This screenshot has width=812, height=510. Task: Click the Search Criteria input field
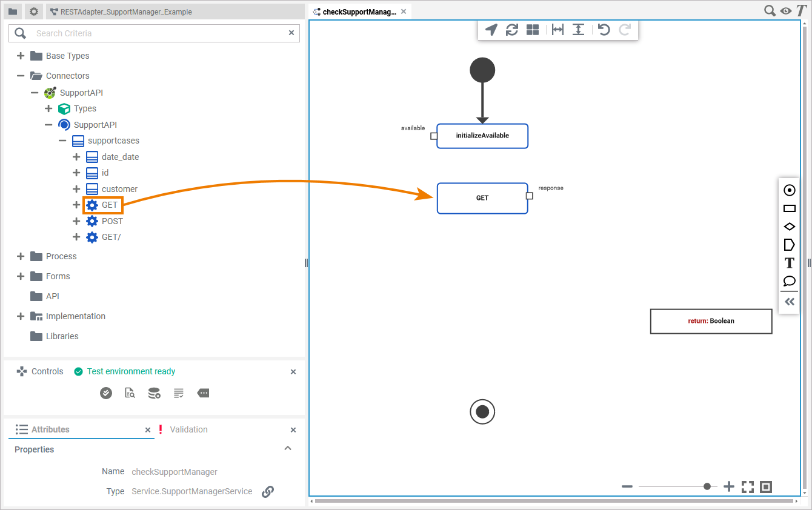pyautogui.click(x=158, y=33)
